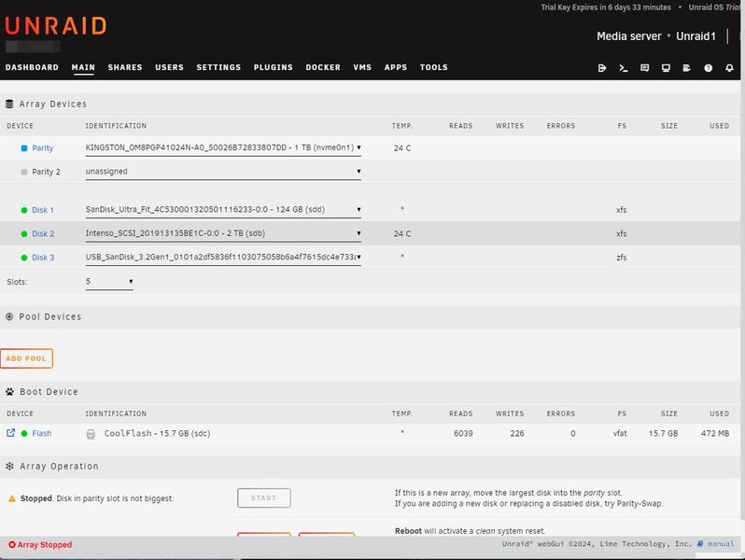Open the manual link in footer
The height and width of the screenshot is (560, 745).
coord(721,544)
